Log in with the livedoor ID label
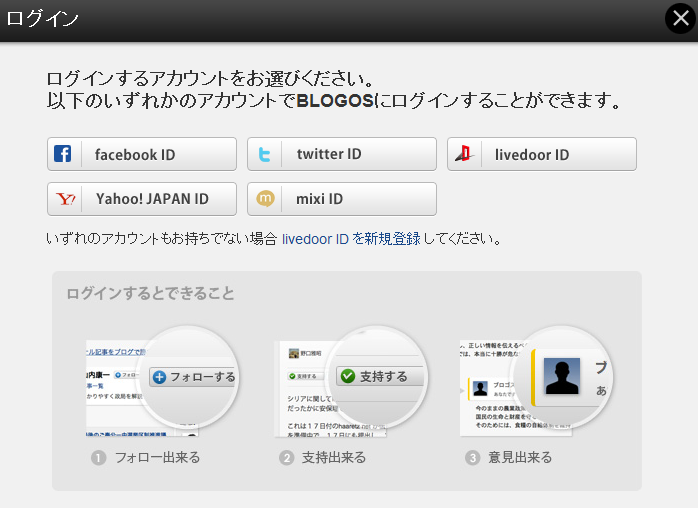This screenshot has width=698, height=508. coord(532,155)
